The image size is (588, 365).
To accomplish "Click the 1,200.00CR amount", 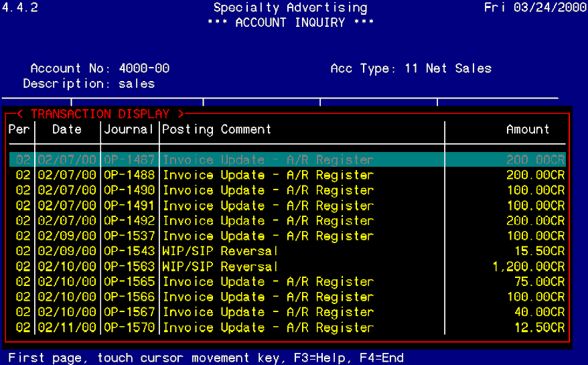I will tap(528, 267).
